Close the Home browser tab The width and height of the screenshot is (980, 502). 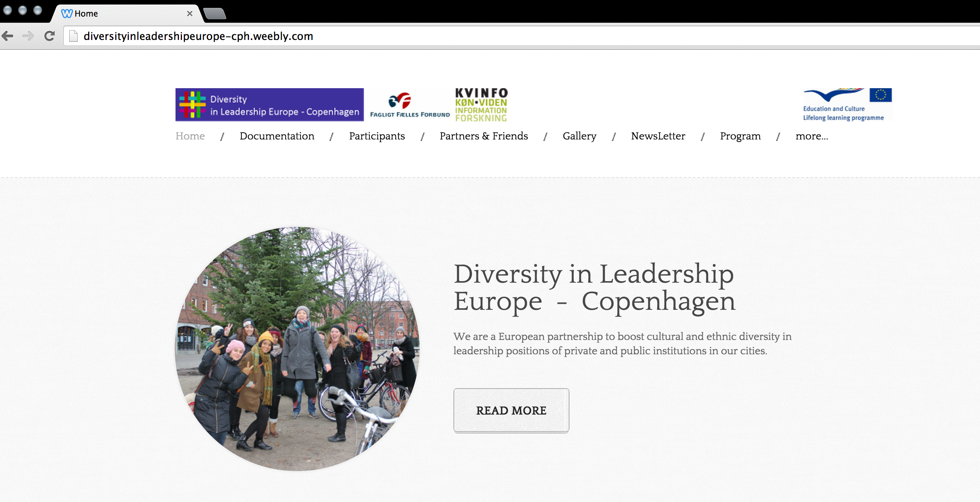coord(190,14)
